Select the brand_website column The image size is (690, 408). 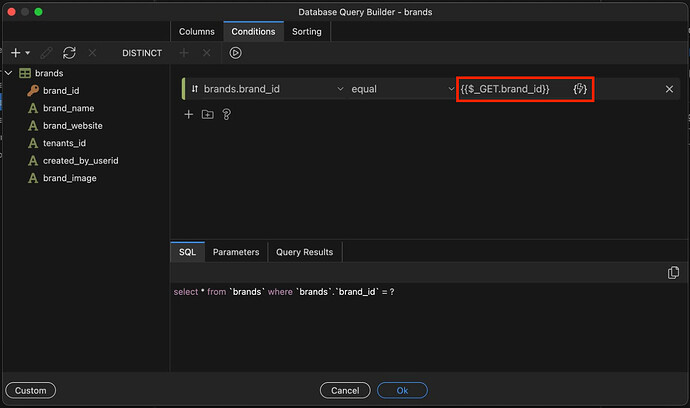coord(73,126)
